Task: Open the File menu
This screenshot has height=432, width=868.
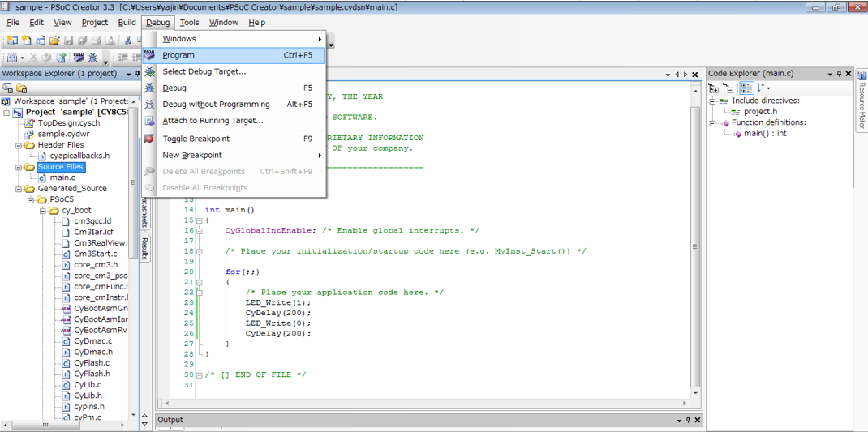Action: click(13, 22)
